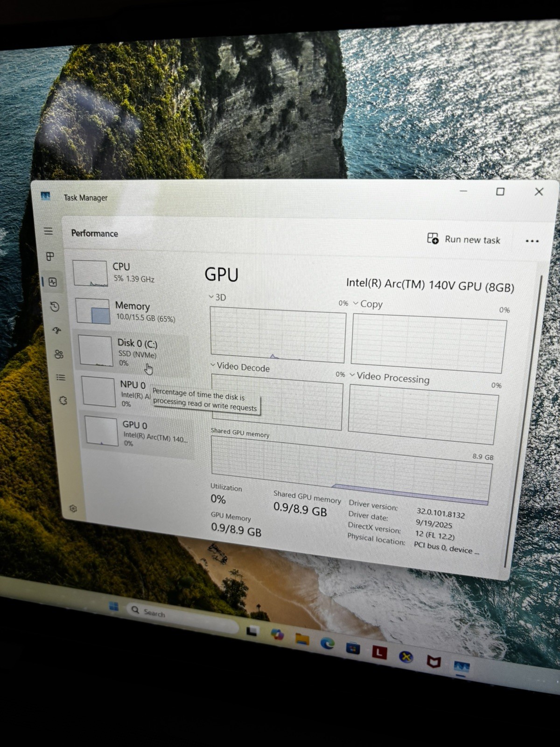Go to the Processes page icon
The width and height of the screenshot is (560, 747).
50,256
